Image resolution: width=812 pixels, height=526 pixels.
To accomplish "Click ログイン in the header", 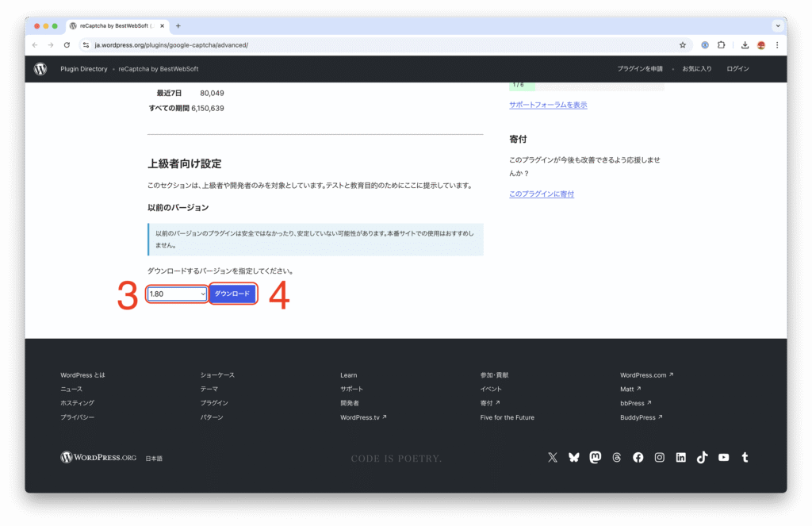I will [x=737, y=69].
